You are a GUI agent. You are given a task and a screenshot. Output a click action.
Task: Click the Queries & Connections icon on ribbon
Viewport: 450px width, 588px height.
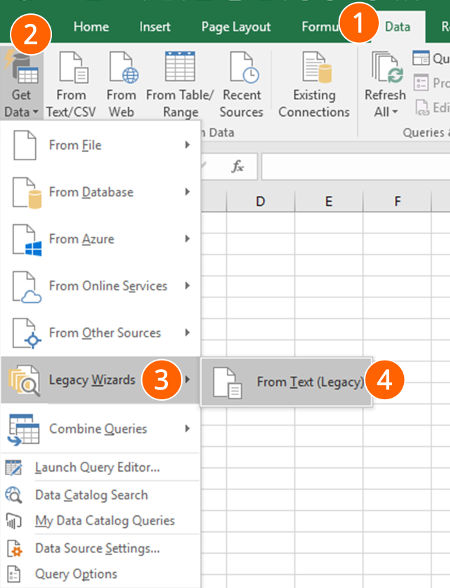pyautogui.click(x=421, y=58)
